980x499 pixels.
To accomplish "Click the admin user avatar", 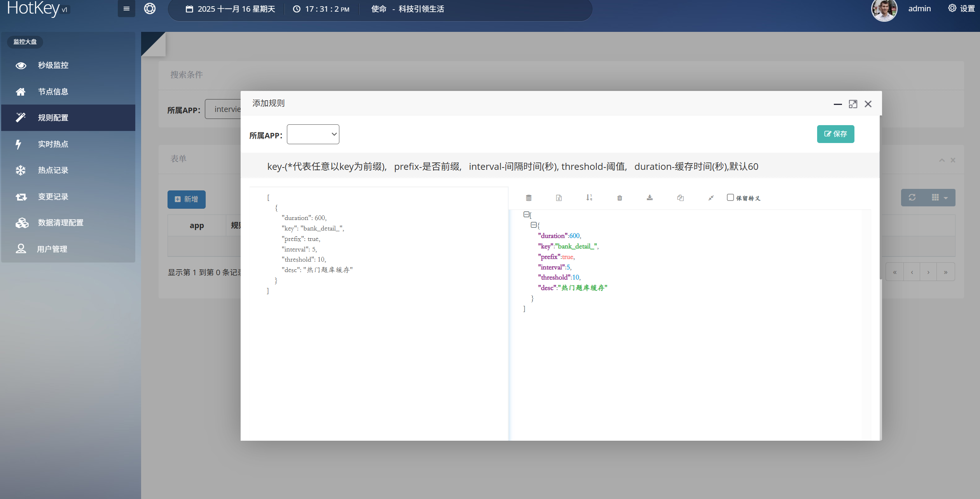I will tap(884, 9).
